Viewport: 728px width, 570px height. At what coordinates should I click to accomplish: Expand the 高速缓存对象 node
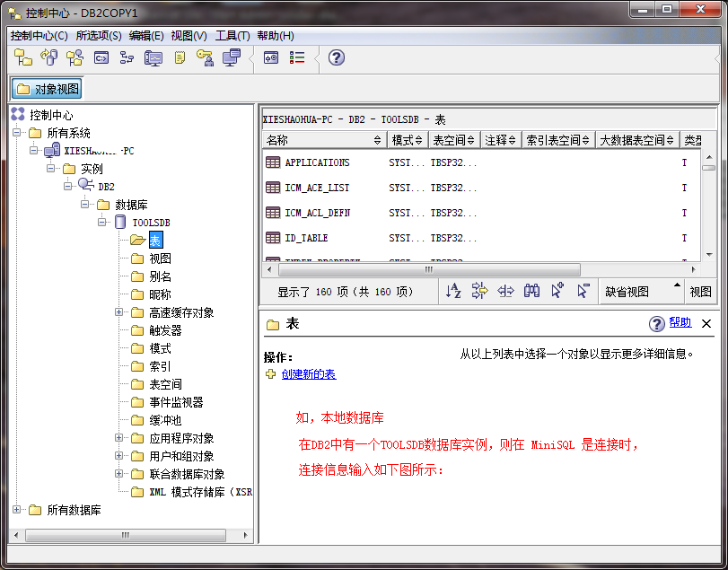pyautogui.click(x=119, y=312)
